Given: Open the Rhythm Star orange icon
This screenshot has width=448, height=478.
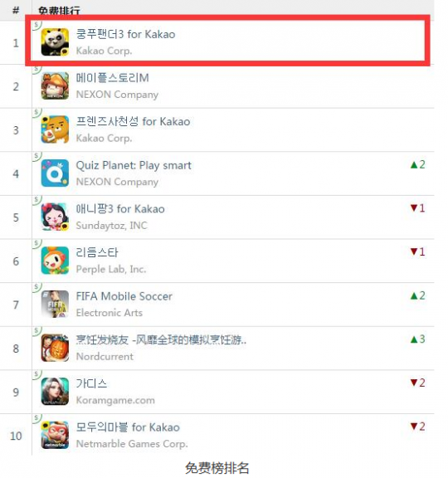Looking at the screenshot, I should tap(55, 261).
